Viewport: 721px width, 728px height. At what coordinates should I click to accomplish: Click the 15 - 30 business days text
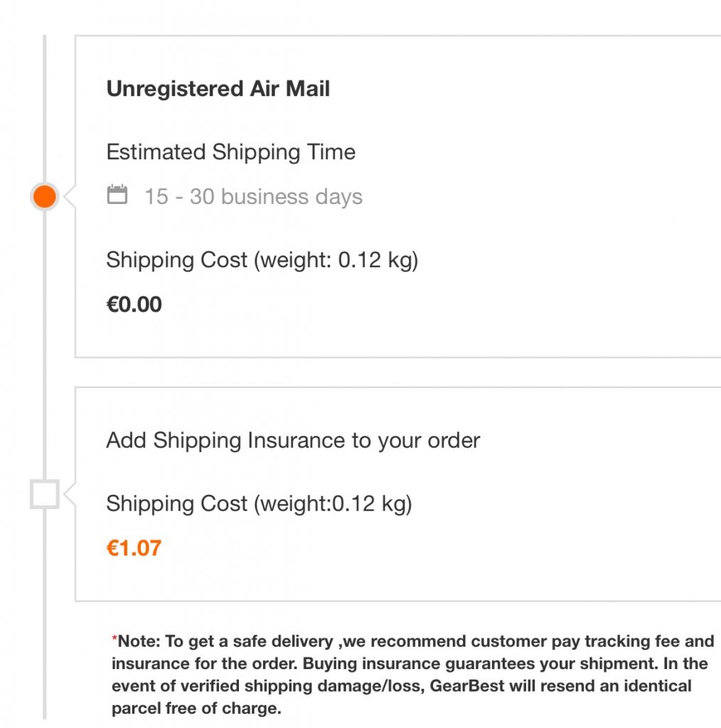click(x=253, y=196)
